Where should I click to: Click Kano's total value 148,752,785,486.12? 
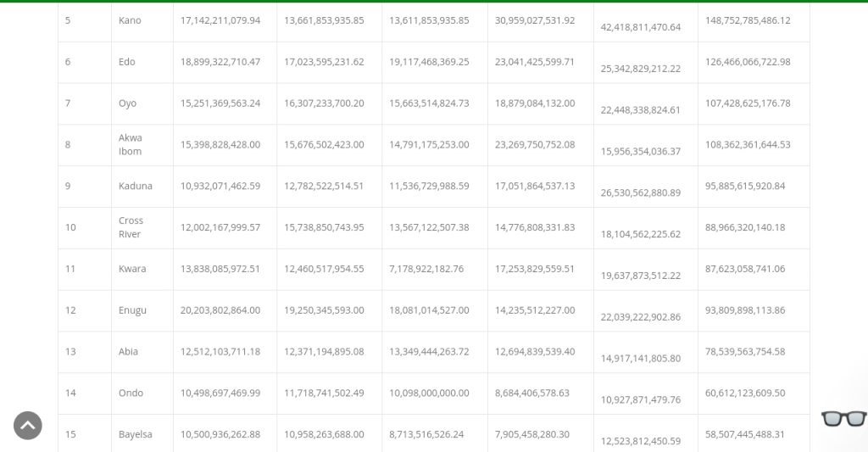click(x=748, y=20)
